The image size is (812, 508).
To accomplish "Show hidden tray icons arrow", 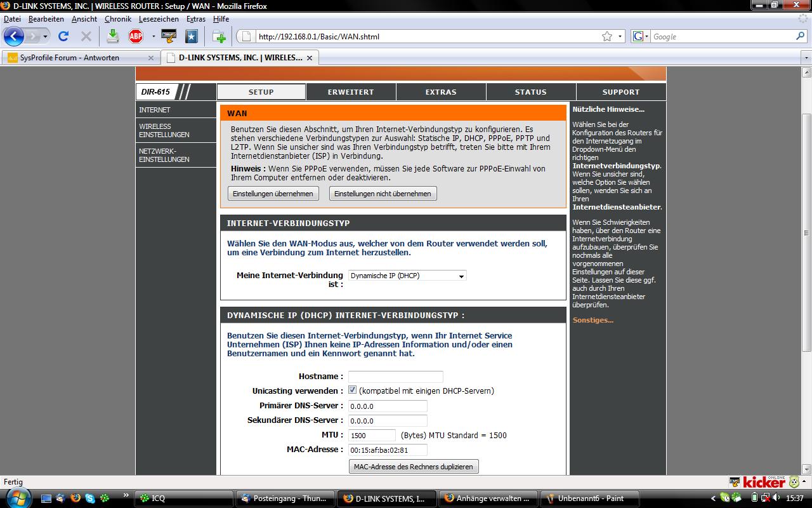I will point(714,498).
